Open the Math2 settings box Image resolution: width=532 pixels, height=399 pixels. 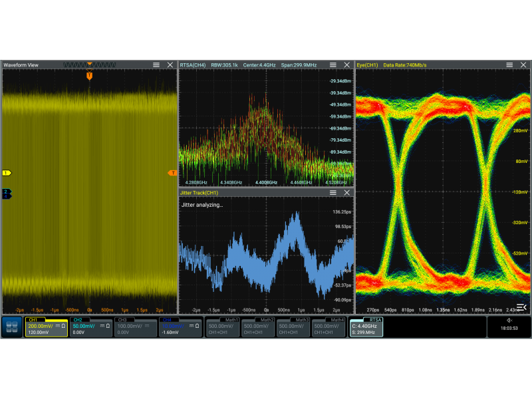257,327
